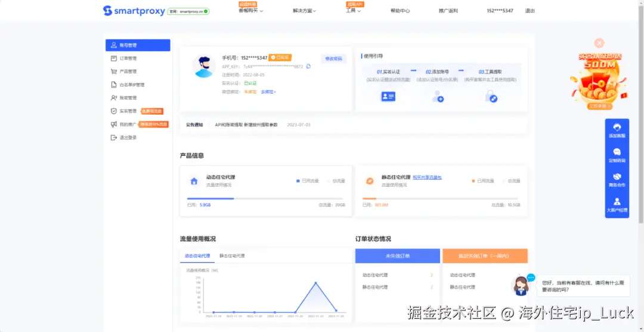This screenshot has height=332, width=644.
Task: Click the 总流量: 10.5GB value
Action: click(x=506, y=205)
